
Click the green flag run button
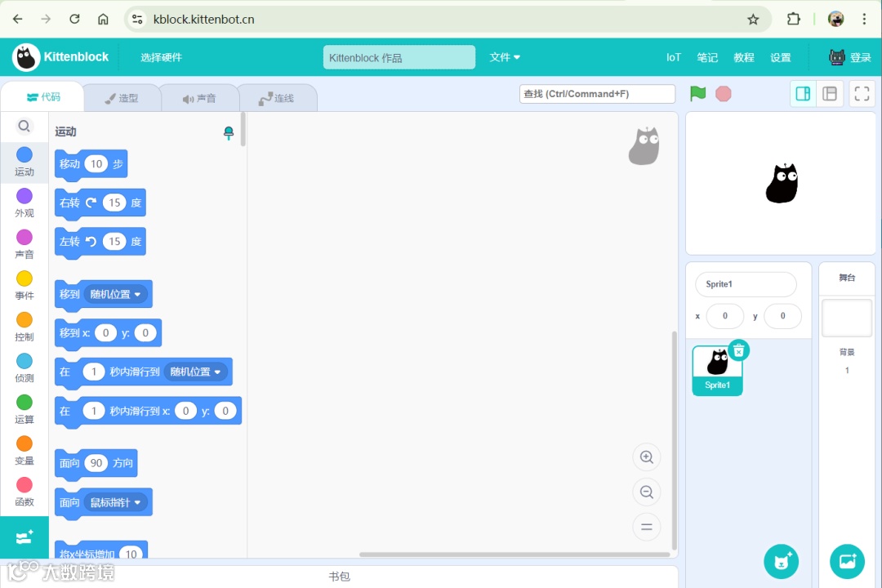(697, 93)
